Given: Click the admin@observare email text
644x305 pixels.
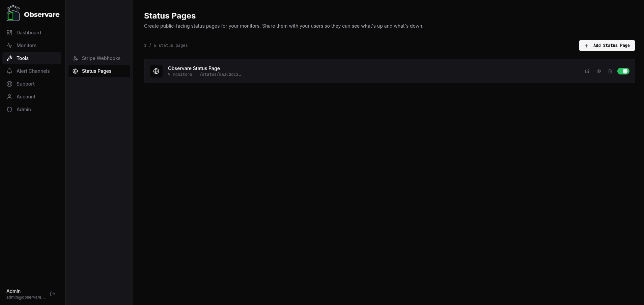Looking at the screenshot, I should 25,297.
